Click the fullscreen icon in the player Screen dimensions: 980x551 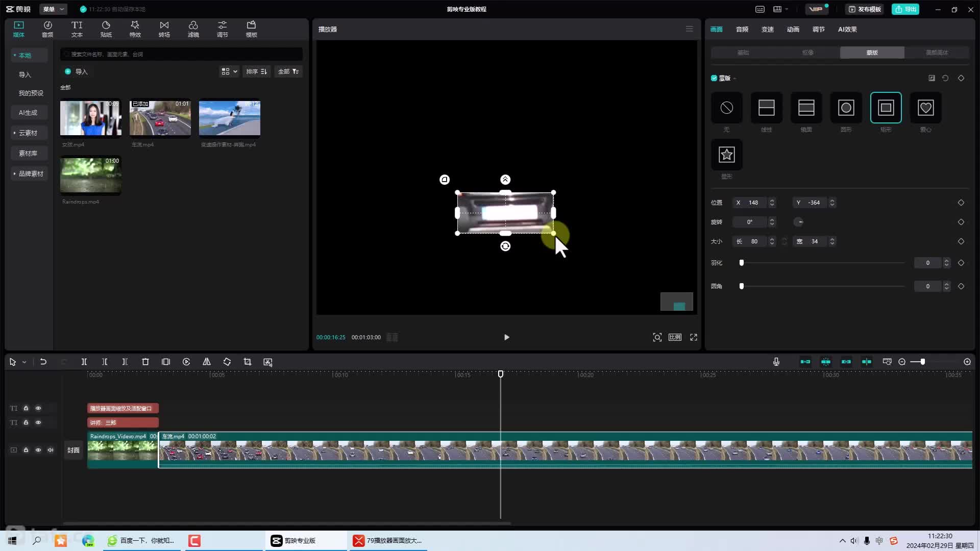coord(694,337)
